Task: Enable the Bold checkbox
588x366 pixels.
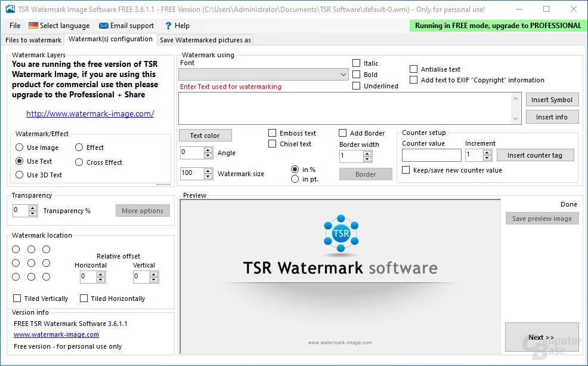Action: 356,74
